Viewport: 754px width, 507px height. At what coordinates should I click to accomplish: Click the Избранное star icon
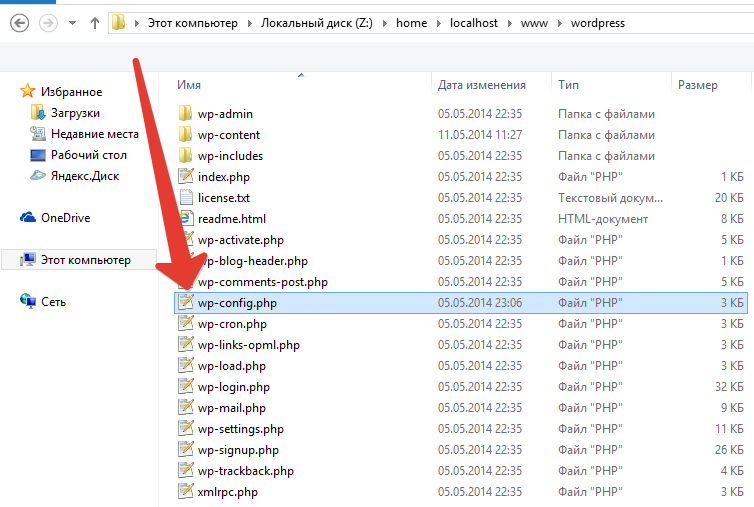(x=28, y=91)
